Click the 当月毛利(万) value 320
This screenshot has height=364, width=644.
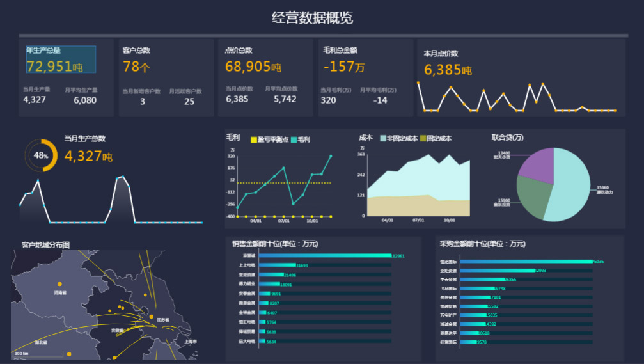point(328,100)
